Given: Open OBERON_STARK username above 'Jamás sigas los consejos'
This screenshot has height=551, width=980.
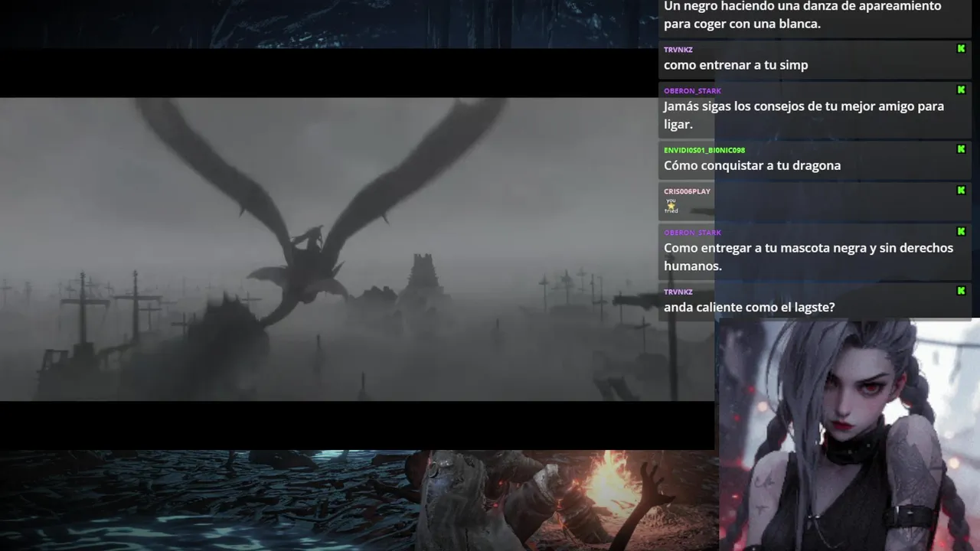Looking at the screenshot, I should click(692, 91).
